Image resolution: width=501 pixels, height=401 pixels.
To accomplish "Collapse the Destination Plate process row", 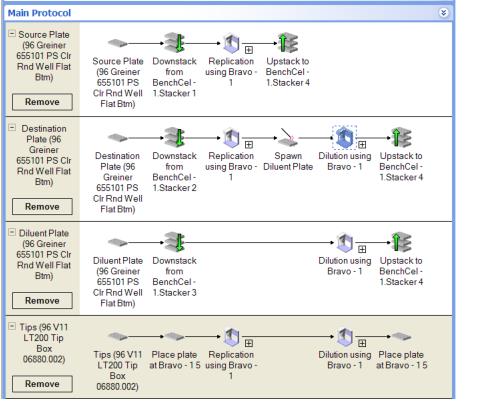I will 12,128.
